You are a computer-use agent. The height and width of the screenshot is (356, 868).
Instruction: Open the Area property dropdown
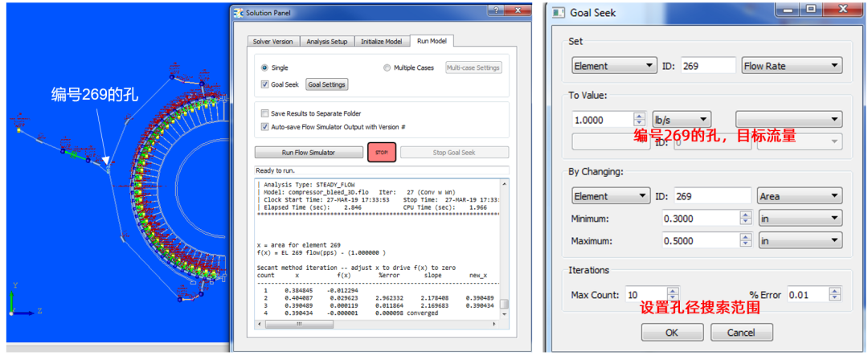[x=800, y=195]
